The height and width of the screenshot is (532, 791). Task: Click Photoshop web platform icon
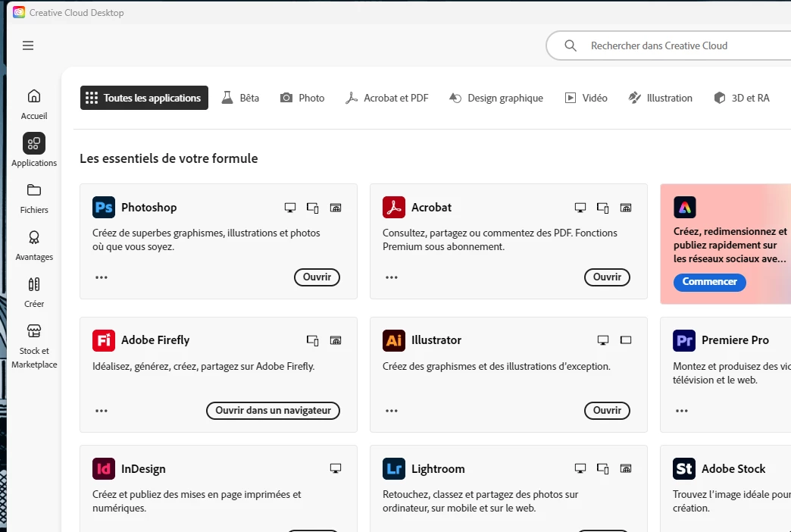tap(336, 208)
